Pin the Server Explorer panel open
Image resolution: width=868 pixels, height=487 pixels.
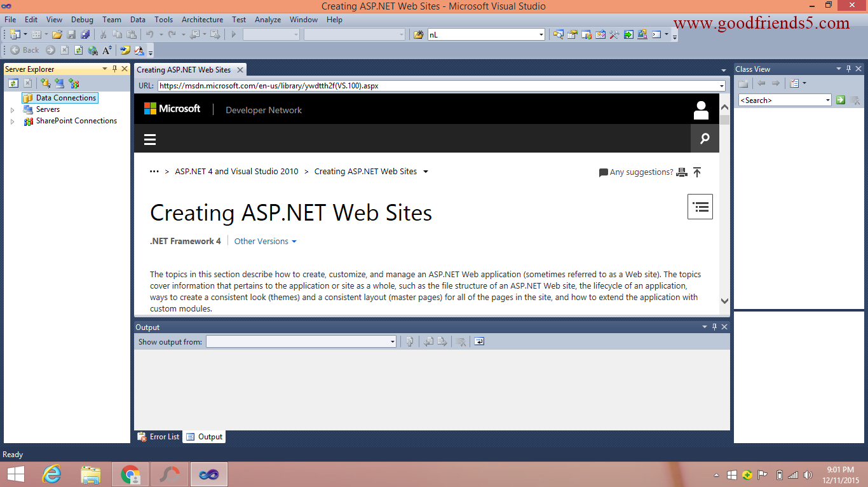click(x=116, y=69)
